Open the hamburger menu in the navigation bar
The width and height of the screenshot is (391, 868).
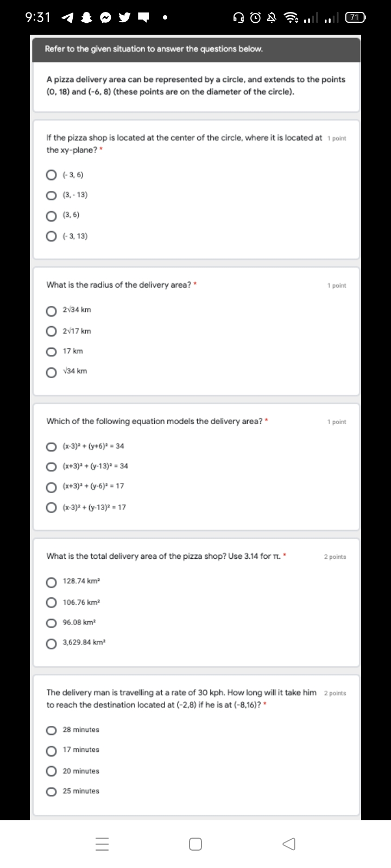[x=102, y=844]
